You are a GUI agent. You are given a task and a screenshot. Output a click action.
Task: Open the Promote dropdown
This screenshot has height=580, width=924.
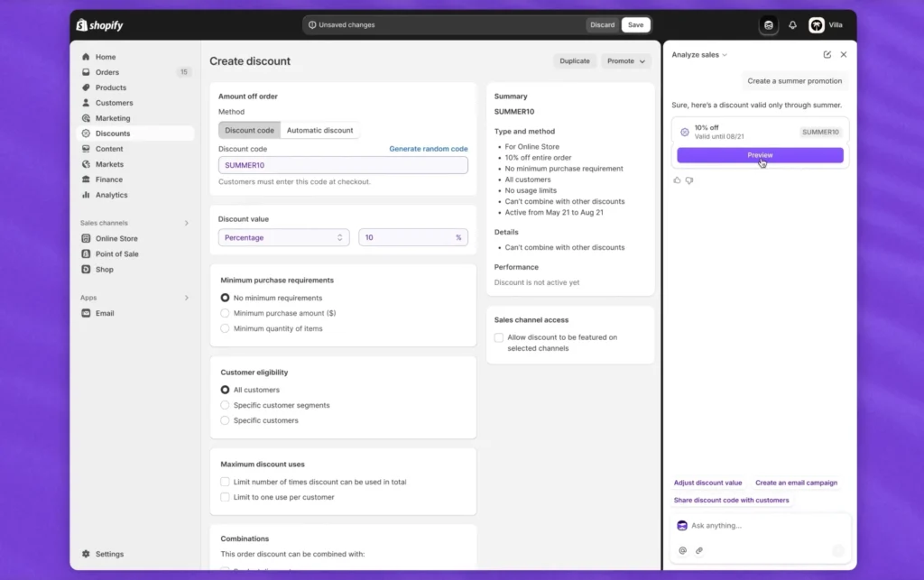(x=626, y=61)
